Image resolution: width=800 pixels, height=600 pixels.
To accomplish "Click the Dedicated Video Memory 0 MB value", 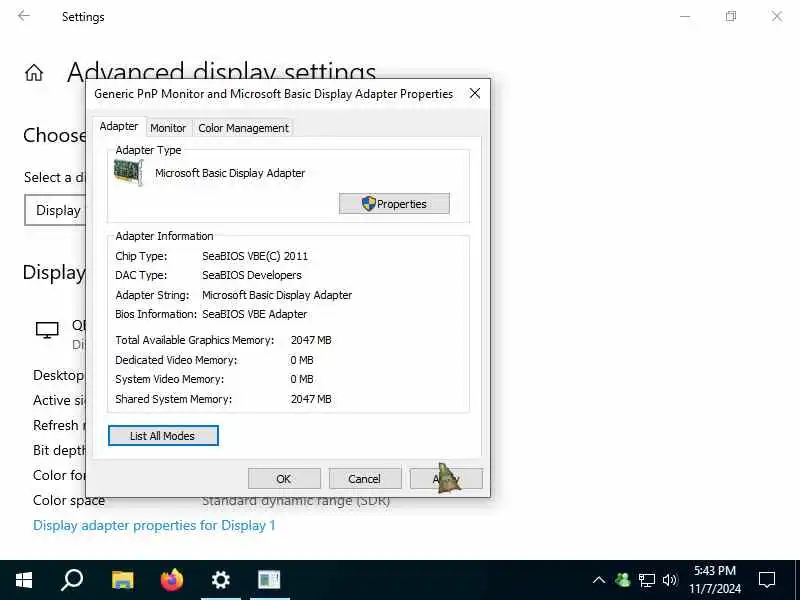I will click(302, 360).
